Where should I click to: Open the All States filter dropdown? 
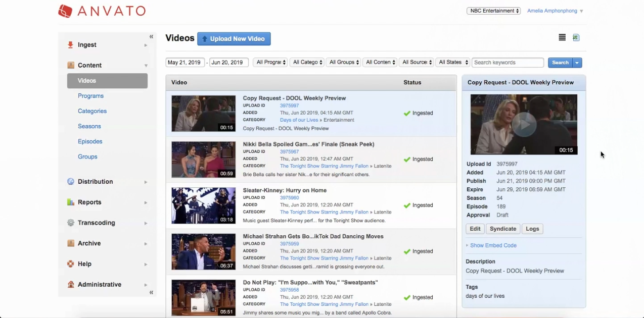tap(453, 63)
